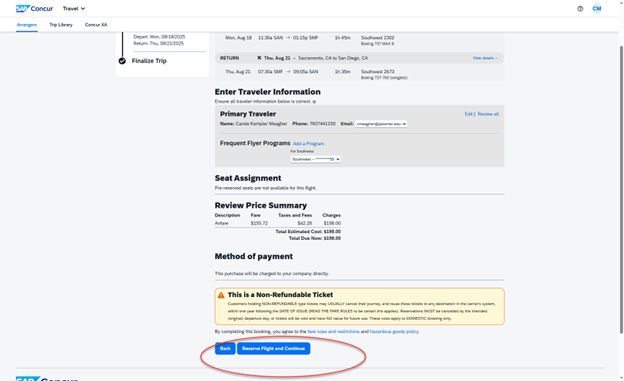Select the Finalize Trip step
Screen dimensions: 624x381
click(x=149, y=61)
